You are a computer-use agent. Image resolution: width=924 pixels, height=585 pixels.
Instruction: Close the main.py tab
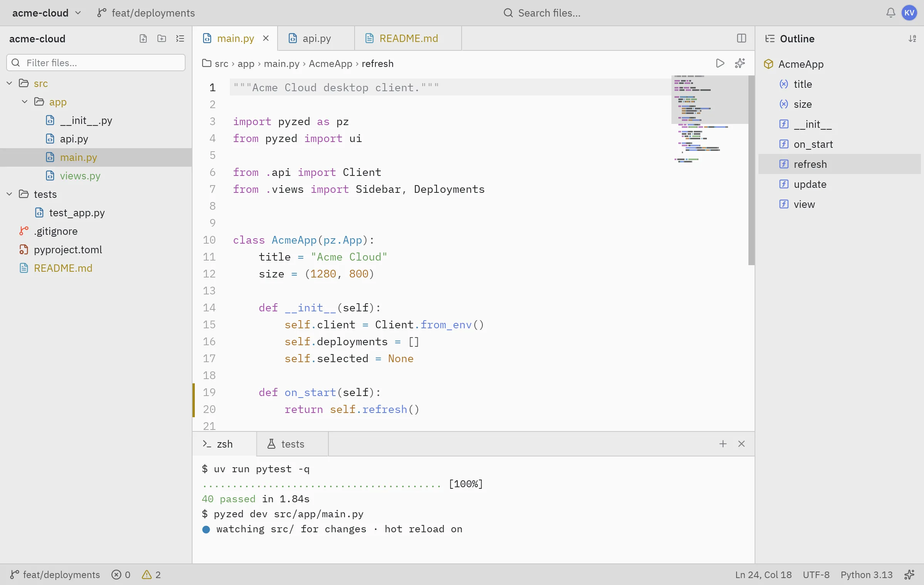pyautogui.click(x=266, y=38)
